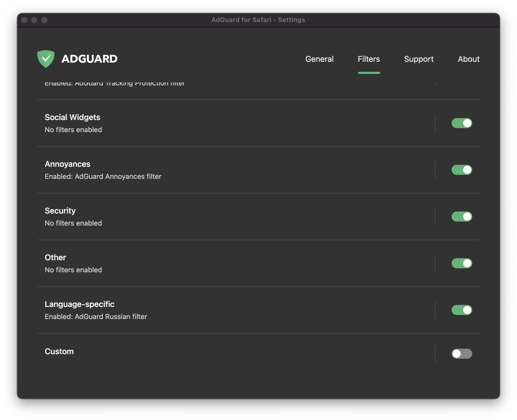
Task: Click 'Enabled: AdGuard Annoyances filter' text
Action: 103,176
